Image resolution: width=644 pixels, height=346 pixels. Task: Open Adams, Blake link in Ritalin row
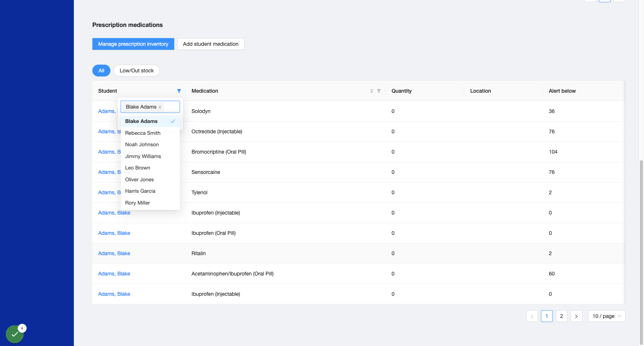pyautogui.click(x=114, y=253)
